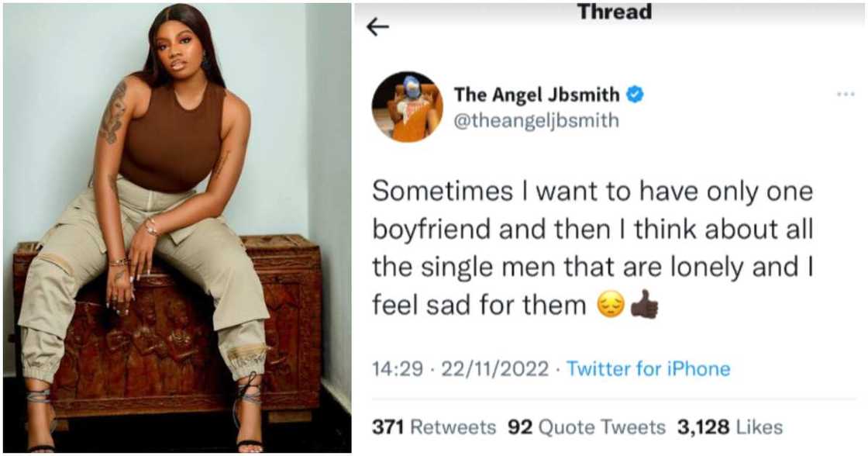Click the thumbs up emoji

(x=644, y=306)
